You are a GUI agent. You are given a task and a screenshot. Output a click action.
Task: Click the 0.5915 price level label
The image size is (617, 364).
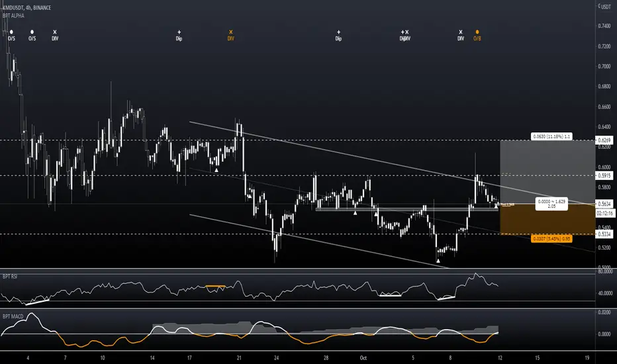coord(604,176)
